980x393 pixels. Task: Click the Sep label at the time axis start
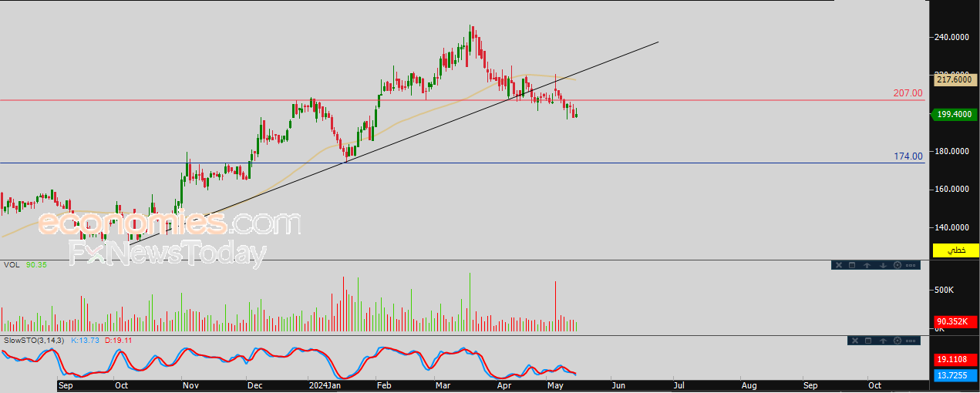[66, 384]
